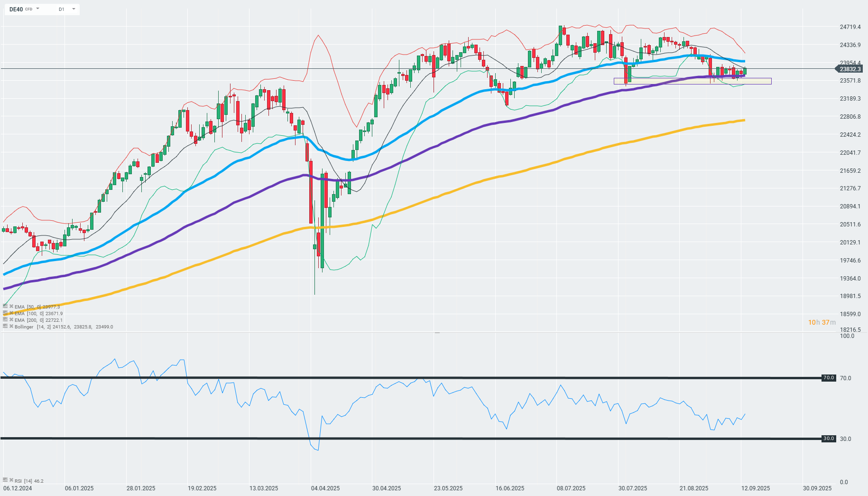The width and height of the screenshot is (868, 496).
Task: Click the 08.07.2025 date axis label
Action: [x=571, y=488]
